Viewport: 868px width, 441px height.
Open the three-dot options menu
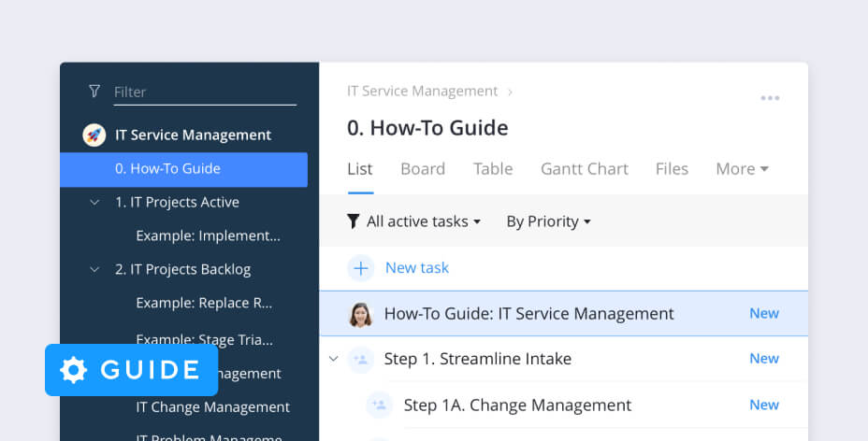(770, 98)
